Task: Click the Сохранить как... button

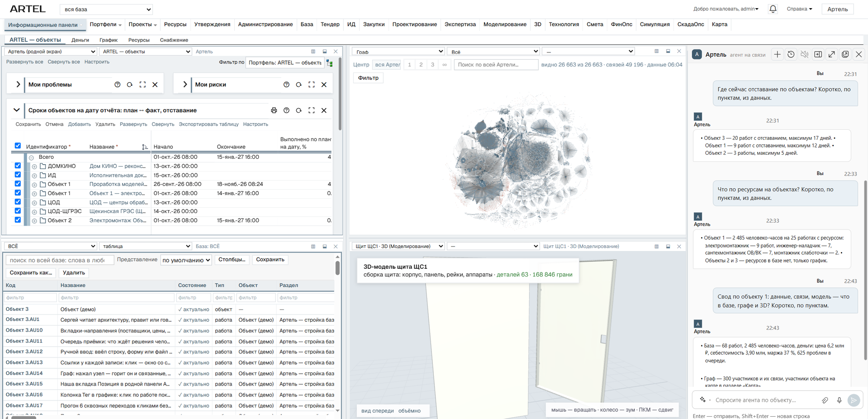Action: pyautogui.click(x=31, y=273)
